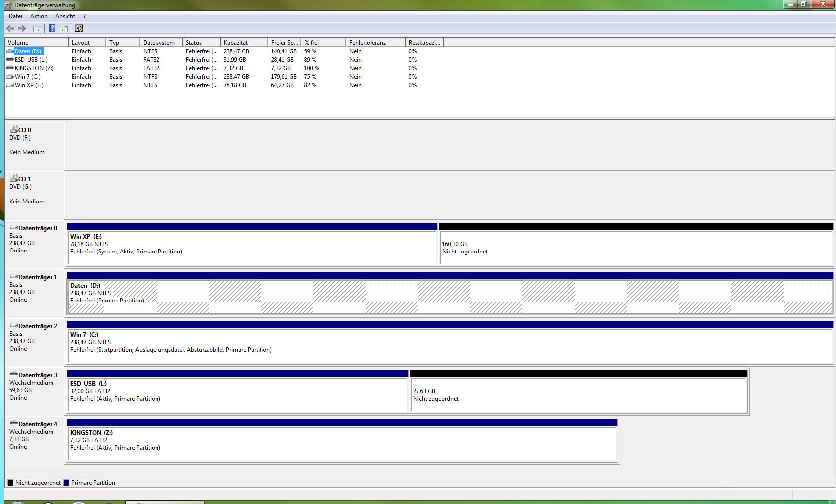
Task: Select the Win XP (E:) volume list entry
Action: click(29, 85)
